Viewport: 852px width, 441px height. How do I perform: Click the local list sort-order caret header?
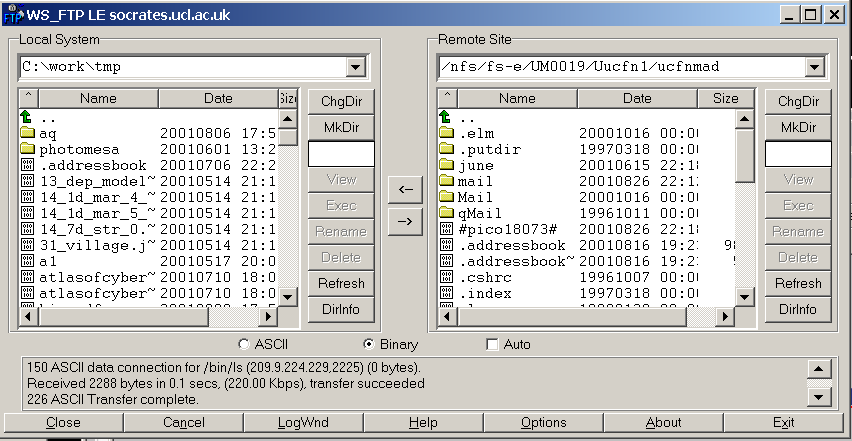[x=29, y=98]
